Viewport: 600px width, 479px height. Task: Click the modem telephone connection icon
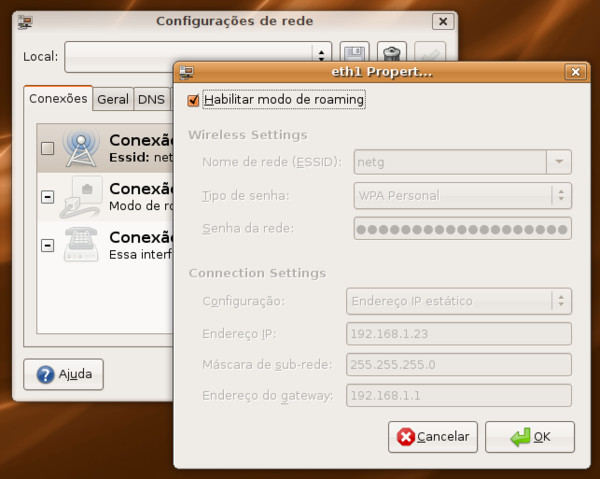[x=81, y=244]
